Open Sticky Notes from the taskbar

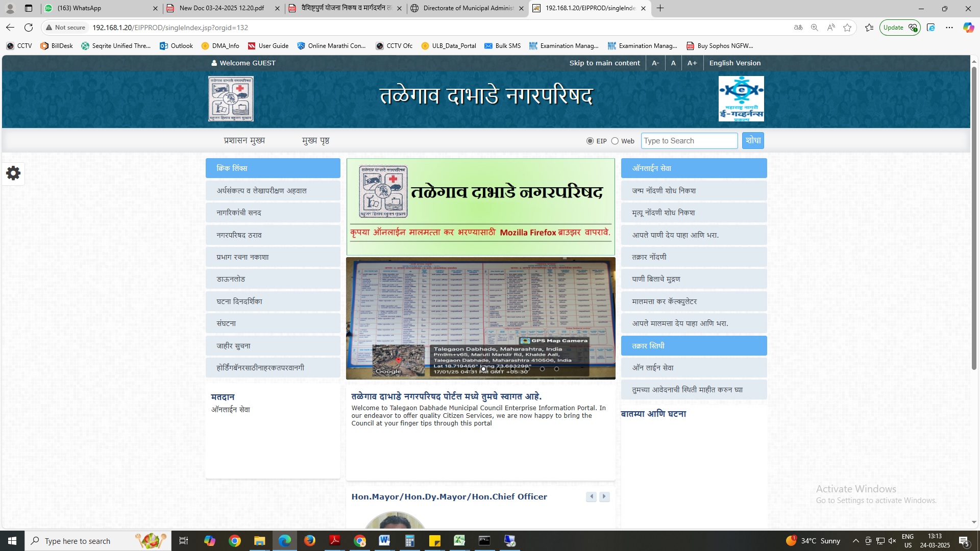[434, 541]
